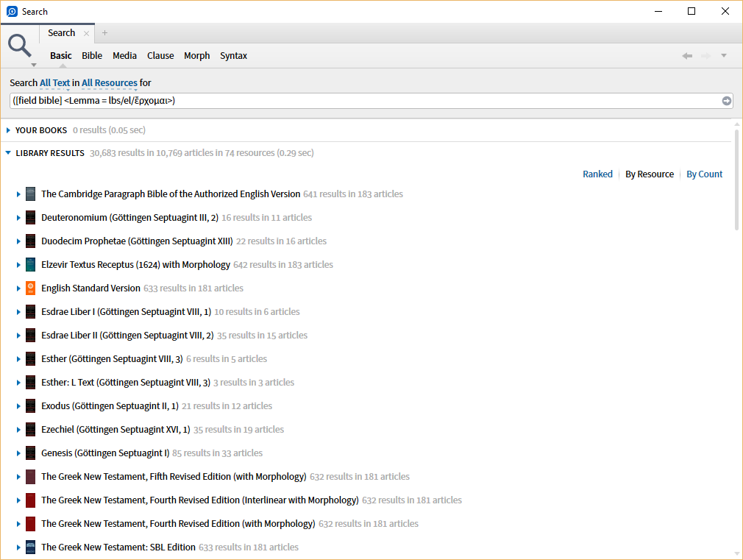
Task: Switch to Media search type
Action: click(x=124, y=55)
